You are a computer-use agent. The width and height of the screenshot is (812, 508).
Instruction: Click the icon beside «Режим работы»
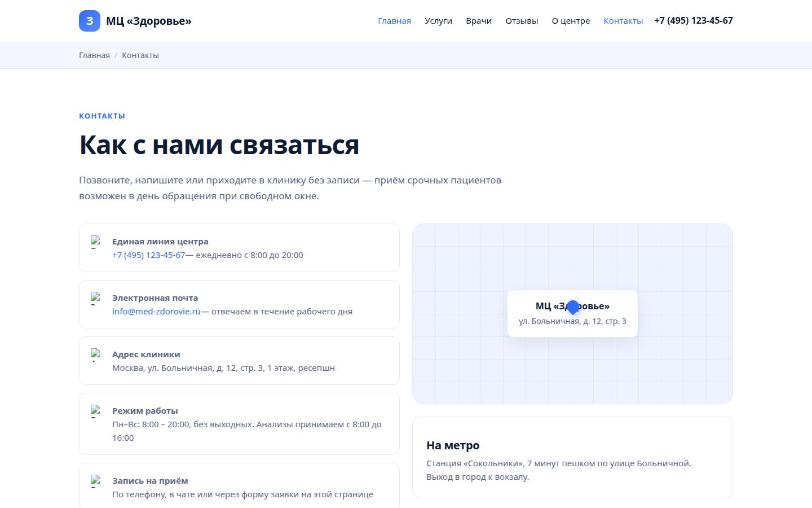[x=96, y=411]
